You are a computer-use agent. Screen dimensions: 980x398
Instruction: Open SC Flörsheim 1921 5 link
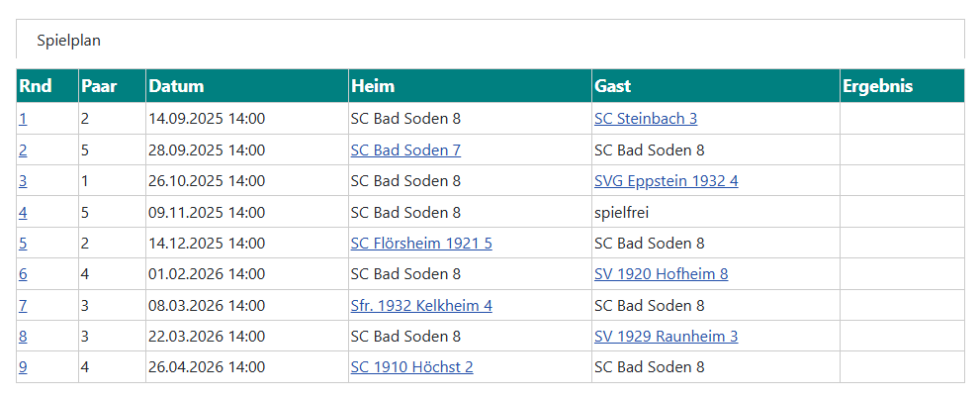point(421,243)
